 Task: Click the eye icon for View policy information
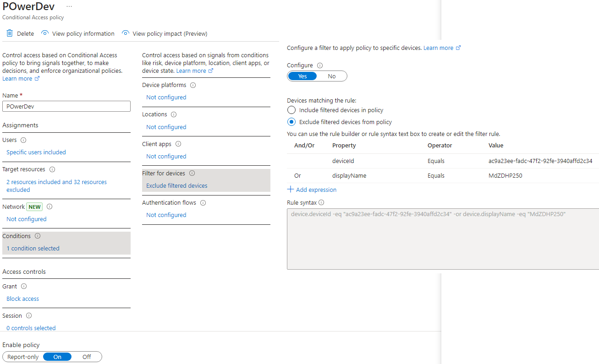[x=45, y=33]
